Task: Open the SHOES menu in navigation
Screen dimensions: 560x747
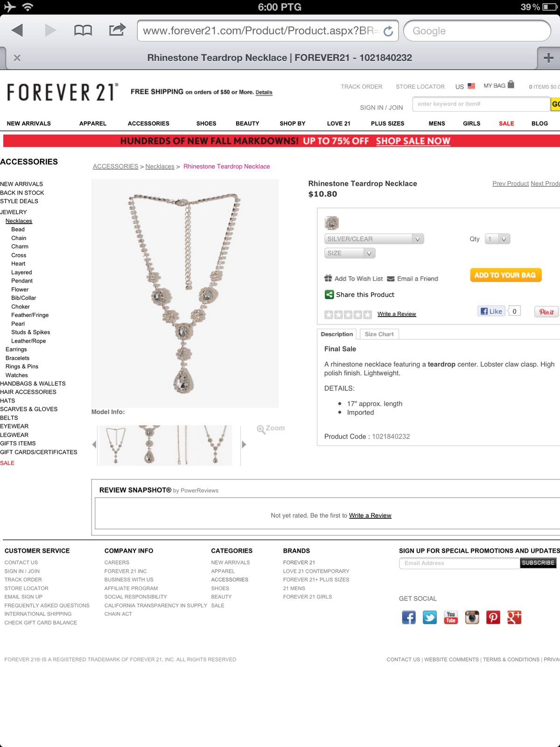Action: [206, 124]
